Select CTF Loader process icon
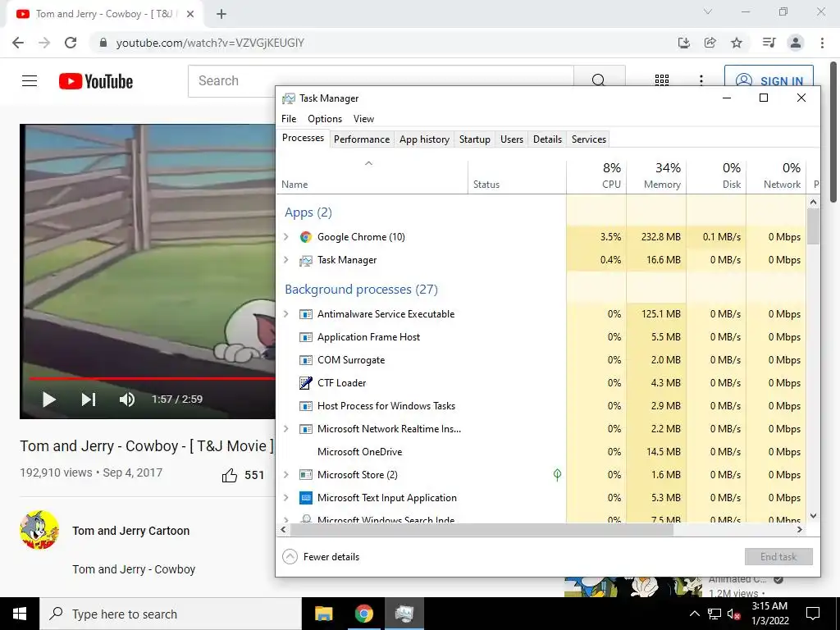 click(x=305, y=383)
